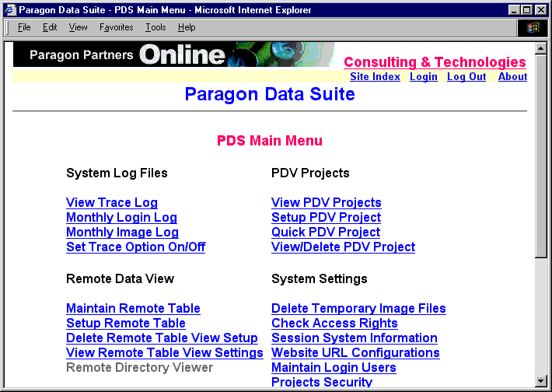The width and height of the screenshot is (552, 392).
Task: Open Delete Temporary Image Files link
Action: click(x=358, y=309)
